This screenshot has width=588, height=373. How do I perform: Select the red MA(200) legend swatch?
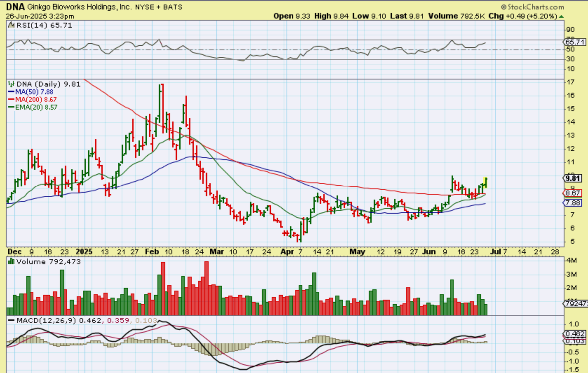11,99
